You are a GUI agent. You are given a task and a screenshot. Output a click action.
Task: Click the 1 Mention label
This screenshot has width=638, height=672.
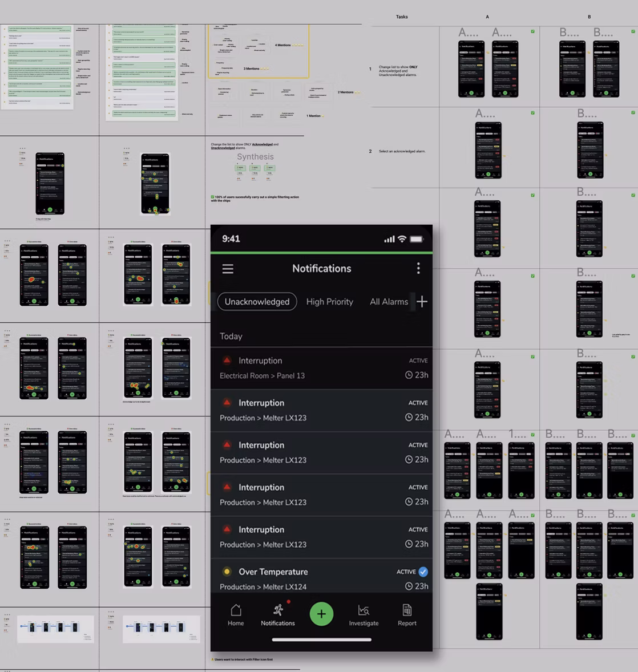point(313,116)
